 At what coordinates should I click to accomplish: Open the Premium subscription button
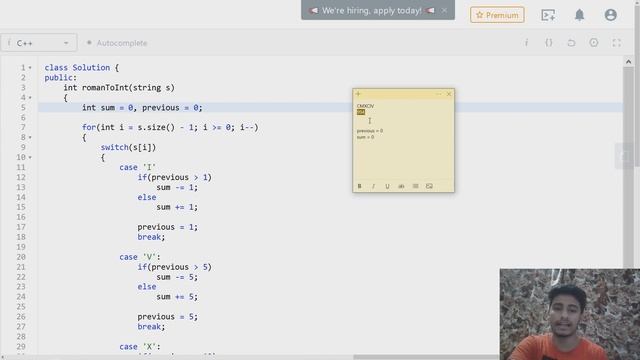pos(497,15)
